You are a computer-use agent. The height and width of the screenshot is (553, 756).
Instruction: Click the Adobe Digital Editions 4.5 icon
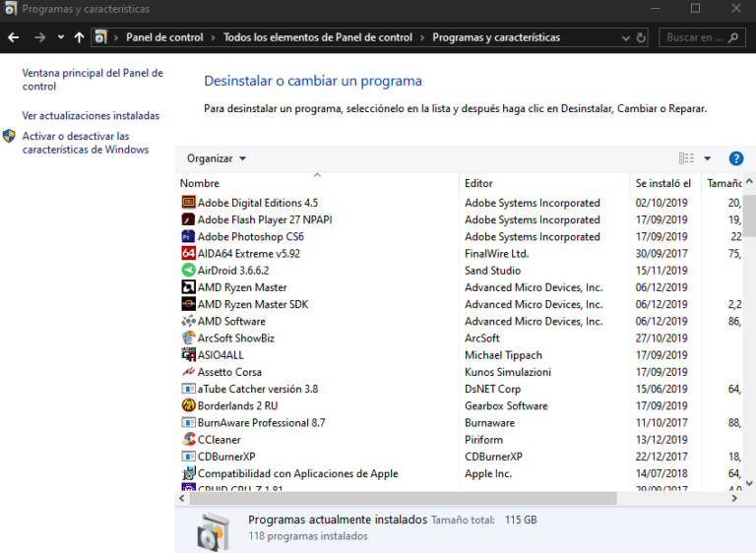[188, 203]
